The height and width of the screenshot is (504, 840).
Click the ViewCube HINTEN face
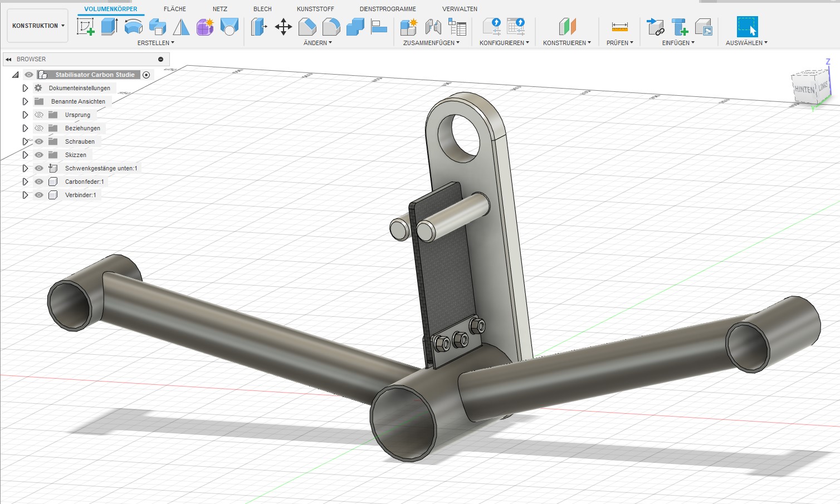[x=804, y=89]
